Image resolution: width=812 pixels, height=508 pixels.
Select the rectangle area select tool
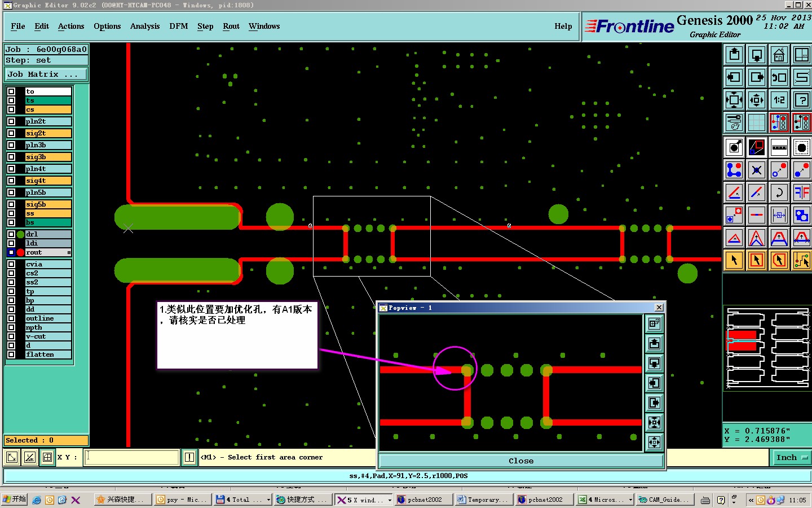pos(757,260)
